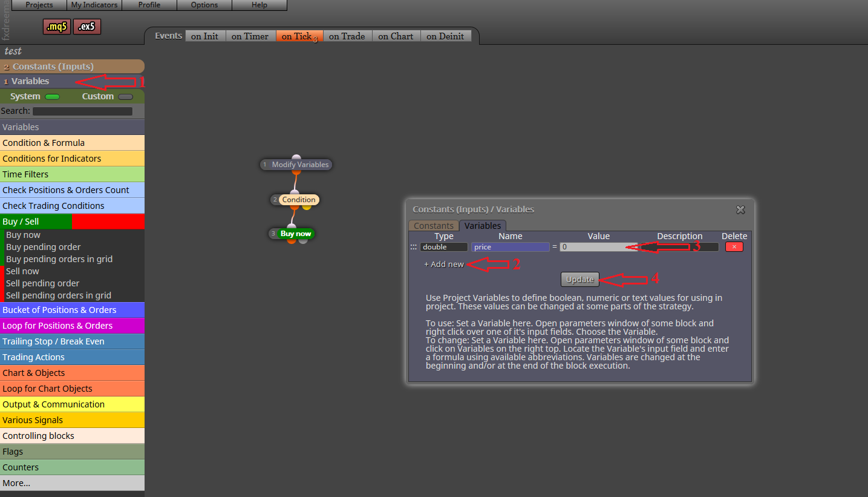Open the Variables tab in dialog

[483, 226]
